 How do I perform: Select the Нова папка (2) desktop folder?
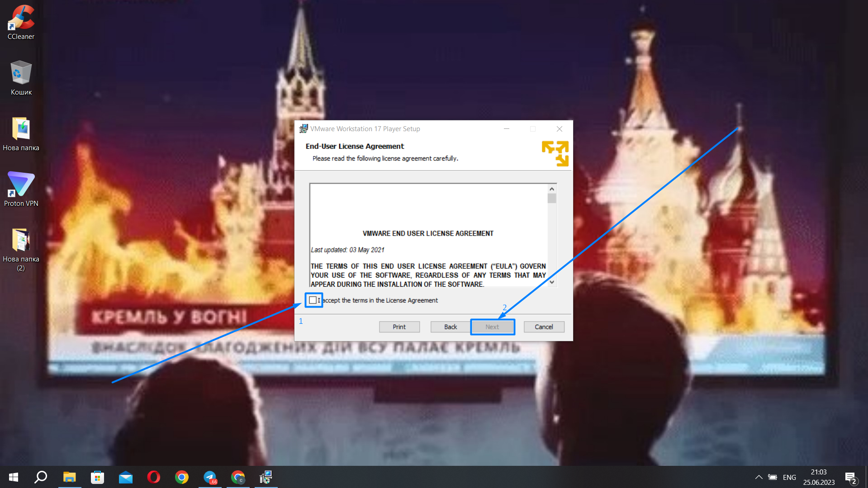(21, 249)
